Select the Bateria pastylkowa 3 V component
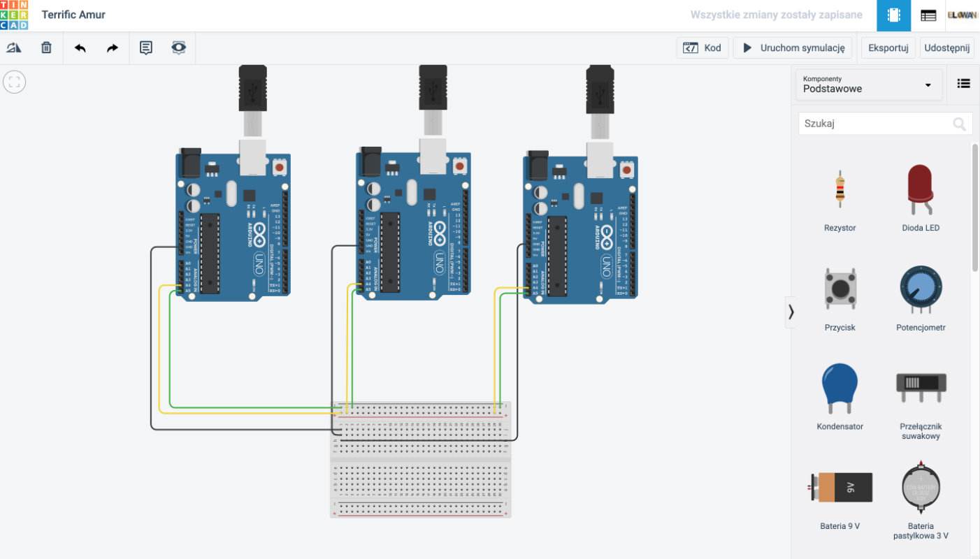Screen dimensions: 980x559 coord(921,502)
